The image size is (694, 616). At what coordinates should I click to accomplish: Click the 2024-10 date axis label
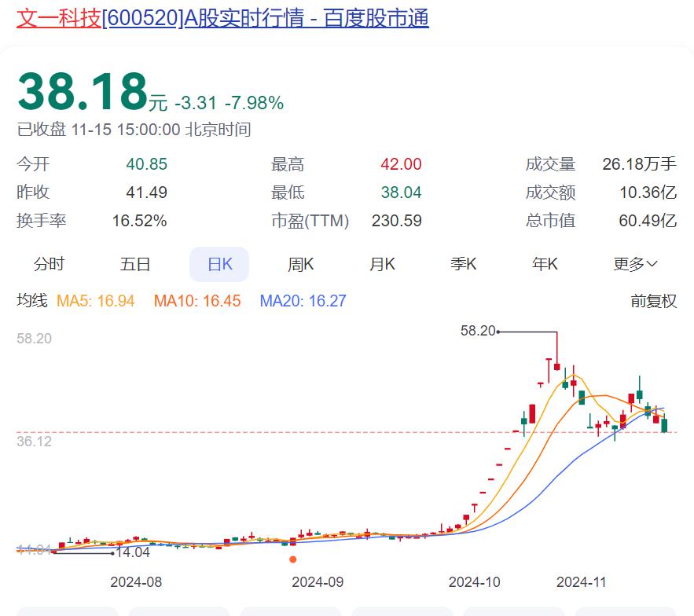[475, 582]
